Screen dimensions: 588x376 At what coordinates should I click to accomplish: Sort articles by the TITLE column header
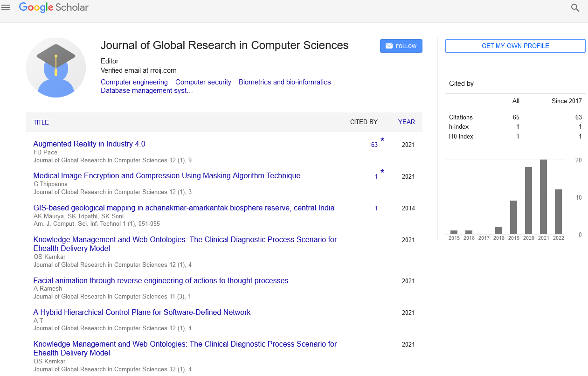pyautogui.click(x=41, y=122)
